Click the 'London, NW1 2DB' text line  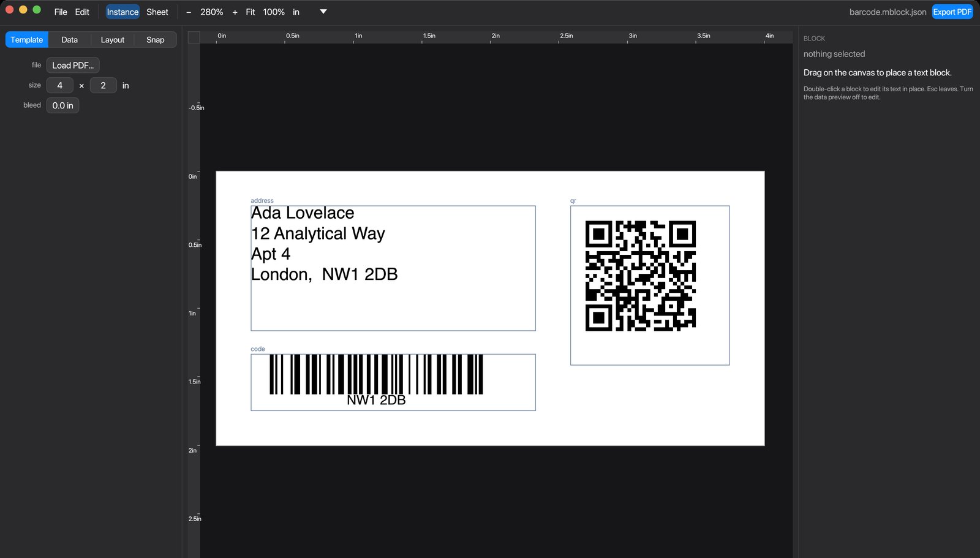pos(325,274)
